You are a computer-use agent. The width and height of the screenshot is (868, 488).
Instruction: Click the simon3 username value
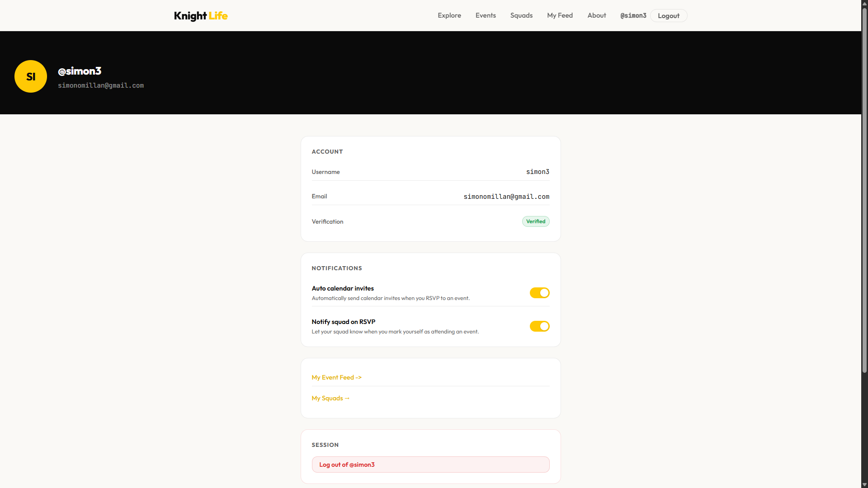point(538,172)
